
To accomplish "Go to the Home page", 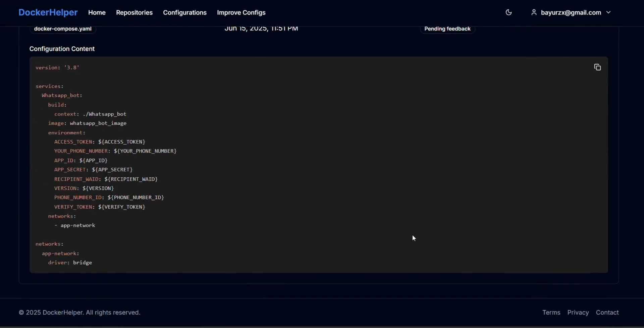I will (97, 12).
